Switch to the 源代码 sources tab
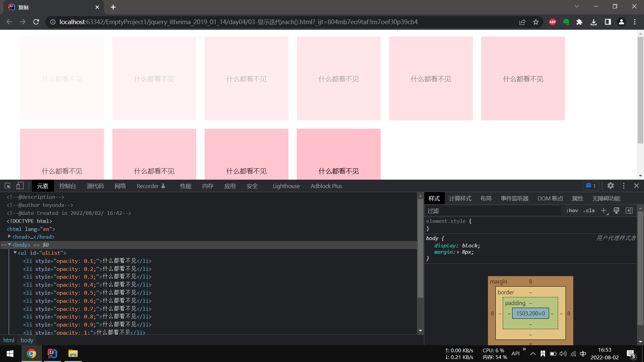644x362 pixels. tap(95, 186)
